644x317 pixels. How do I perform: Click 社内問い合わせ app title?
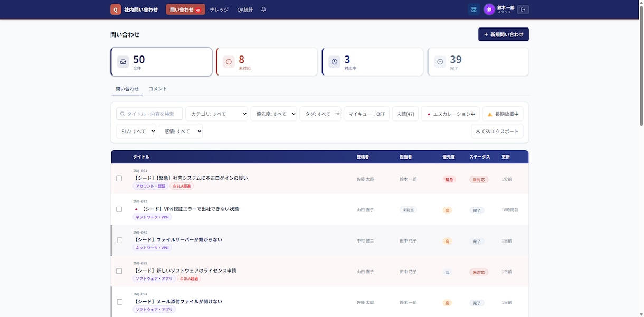click(x=141, y=10)
